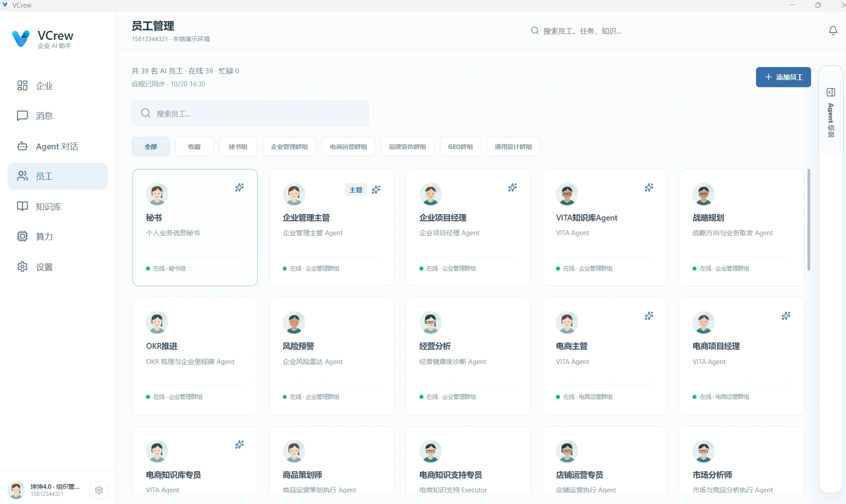Filter by 企业管理群组 tab
846x504 pixels.
pos(289,147)
